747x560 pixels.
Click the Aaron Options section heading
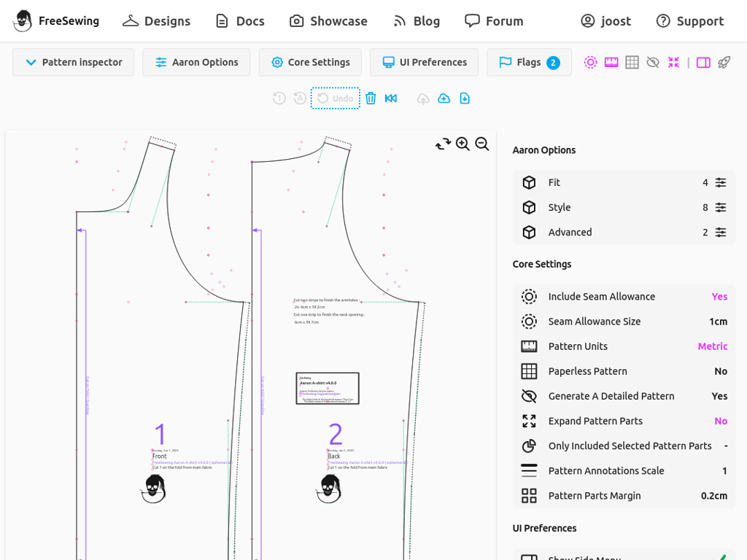544,150
